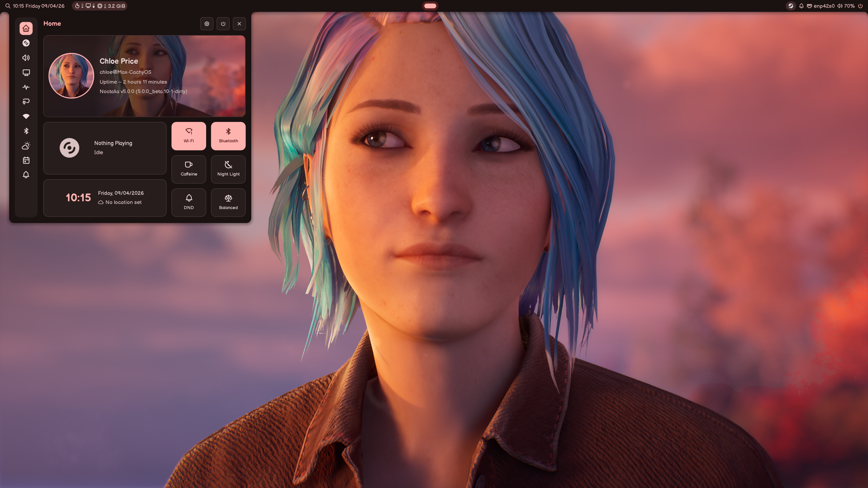Screen dimensions: 868x488
Task: Click the top bar power icon
Action: pyautogui.click(x=860, y=6)
